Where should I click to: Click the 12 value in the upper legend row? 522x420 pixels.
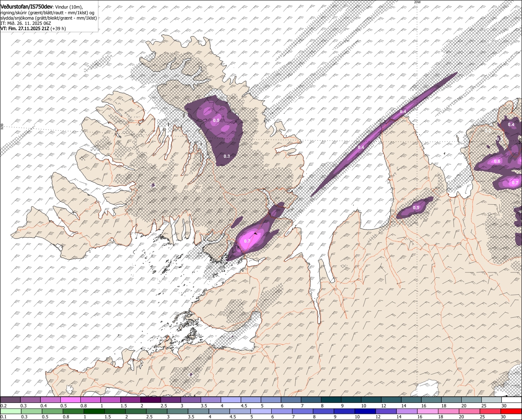(x=383, y=406)
